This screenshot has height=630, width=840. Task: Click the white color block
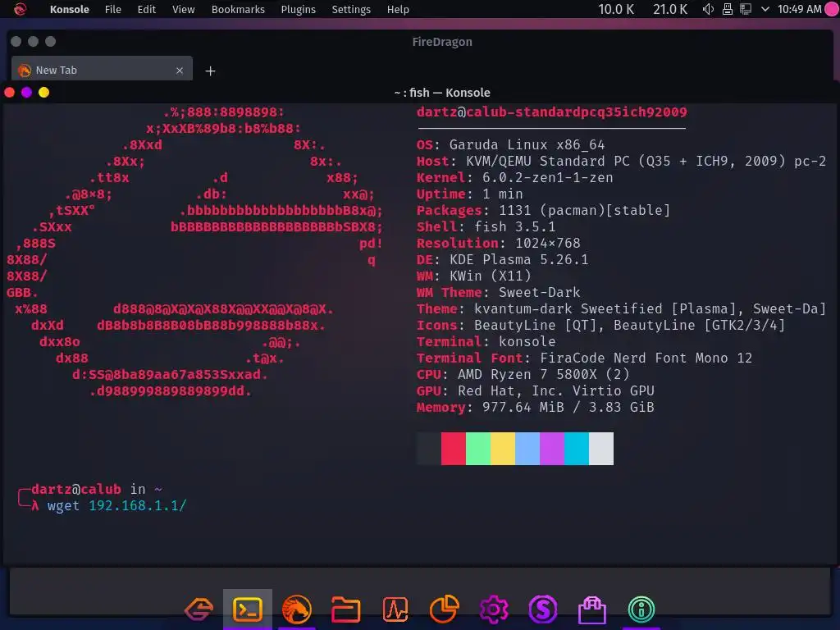point(601,449)
